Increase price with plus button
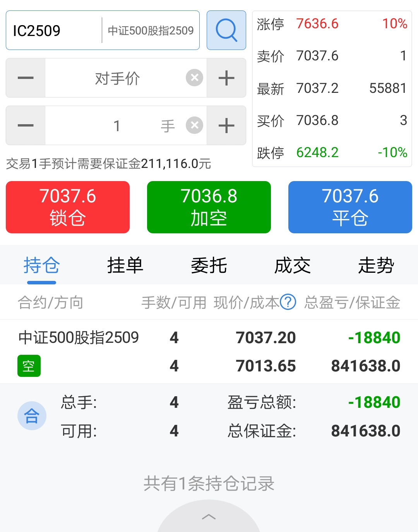 [226, 78]
